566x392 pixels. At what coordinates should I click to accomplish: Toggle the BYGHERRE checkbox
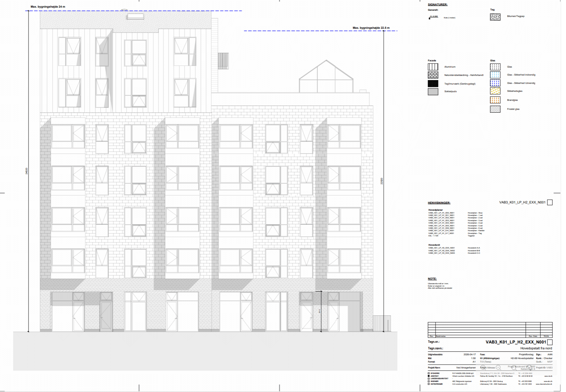click(x=429, y=373)
